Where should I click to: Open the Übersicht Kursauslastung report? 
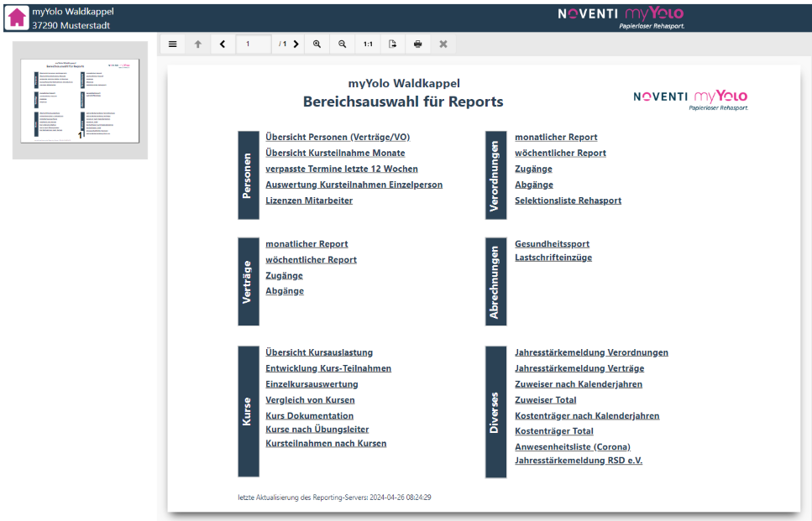click(319, 352)
